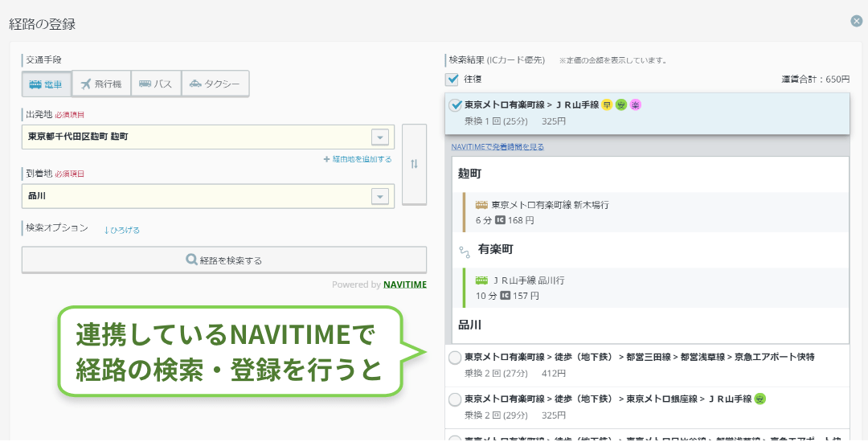This screenshot has height=442, width=868.
Task: Click the 乗換 2 回 (27分) text
Action: click(x=496, y=374)
